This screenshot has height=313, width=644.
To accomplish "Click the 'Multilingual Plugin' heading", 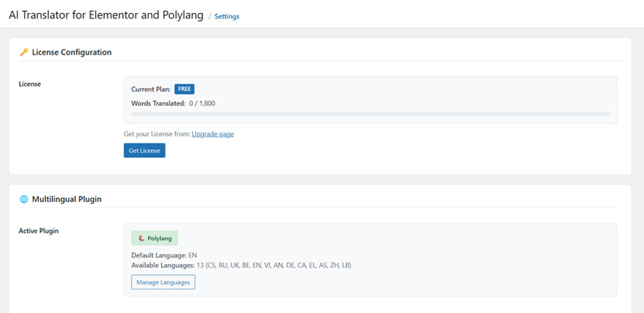I will pyautogui.click(x=67, y=200).
